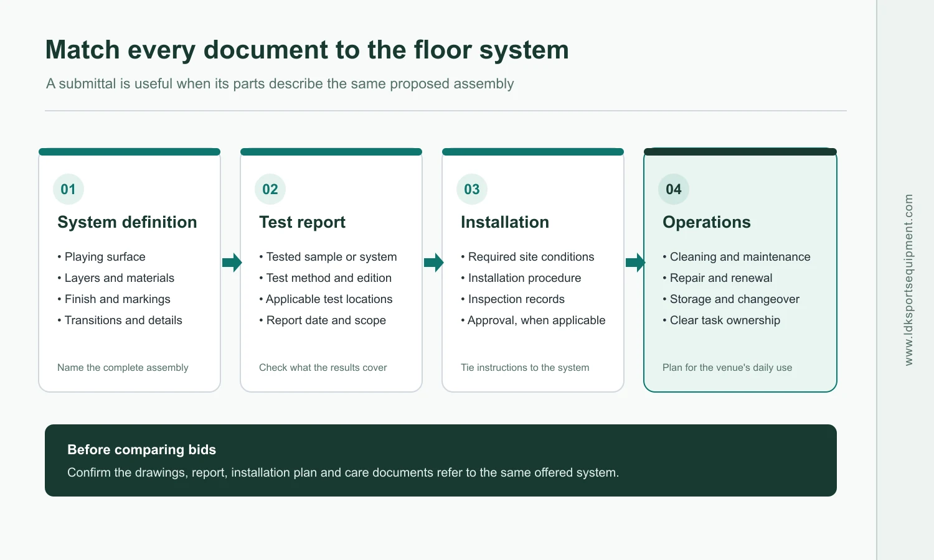The image size is (934, 560).
Task: Click the Playing surface bullet
Action: [101, 257]
